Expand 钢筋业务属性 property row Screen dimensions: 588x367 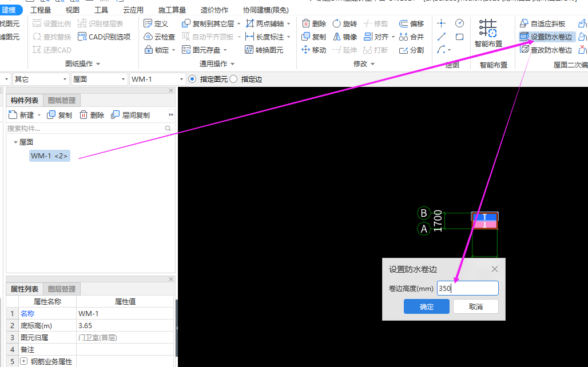pos(23,361)
